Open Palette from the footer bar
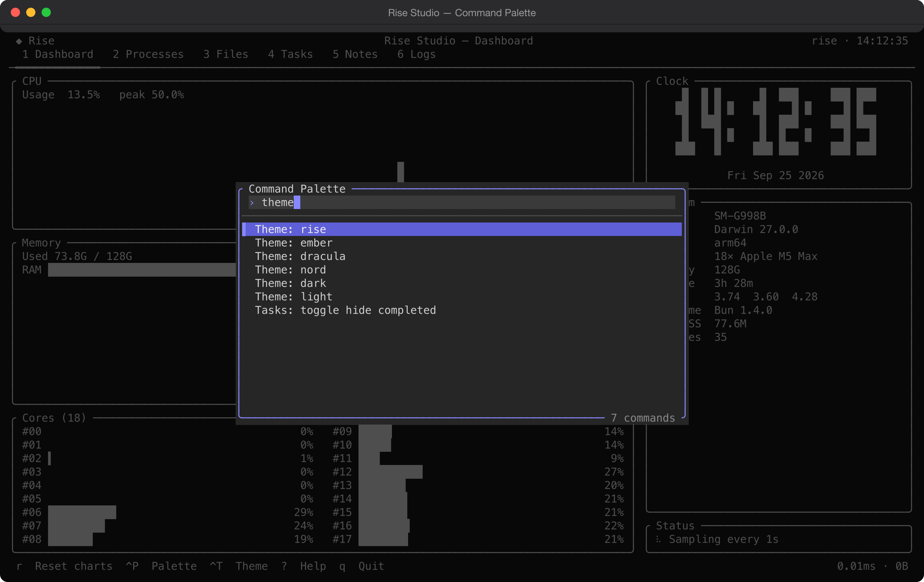Viewport: 924px width, 582px height. pos(174,566)
